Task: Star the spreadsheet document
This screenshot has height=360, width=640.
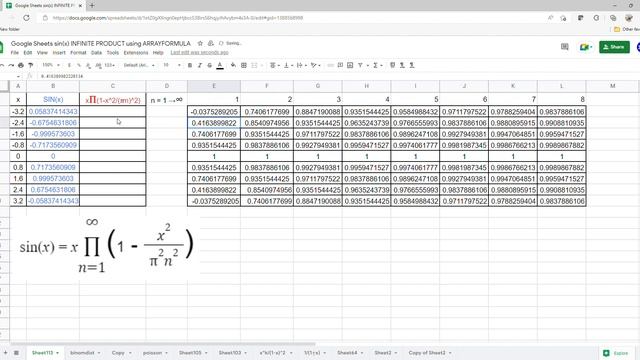Action: (200, 43)
